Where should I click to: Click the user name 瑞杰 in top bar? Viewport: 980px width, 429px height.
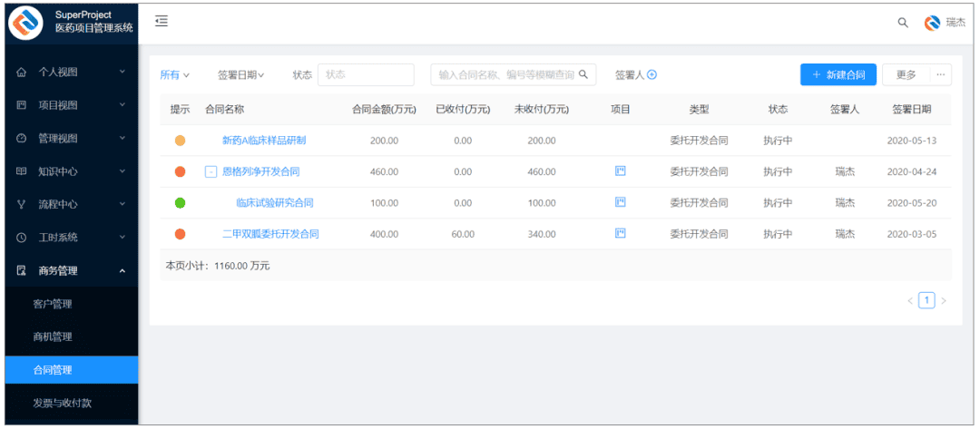[x=955, y=23]
